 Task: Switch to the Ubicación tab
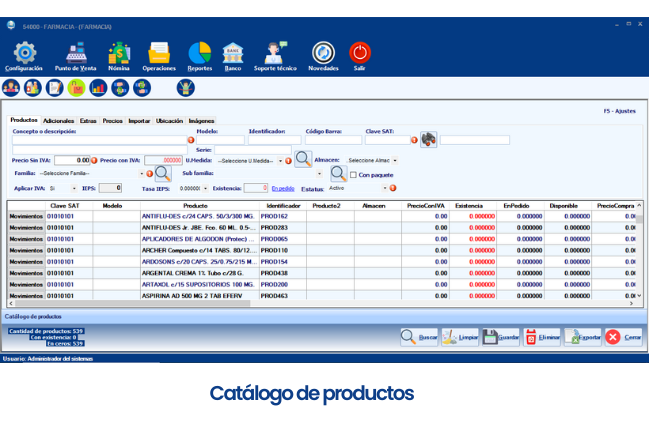169,121
